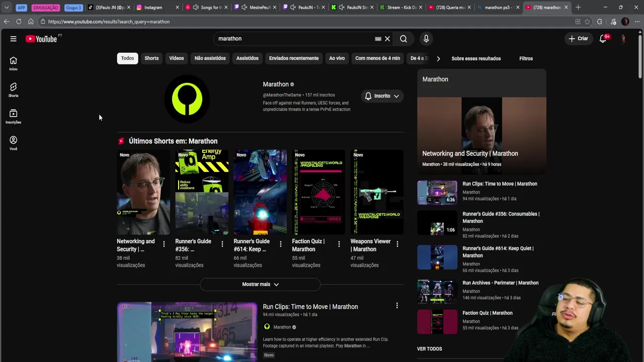Open options for Weapons Viewer short
Viewport: 644px width, 362px height.
click(x=397, y=244)
